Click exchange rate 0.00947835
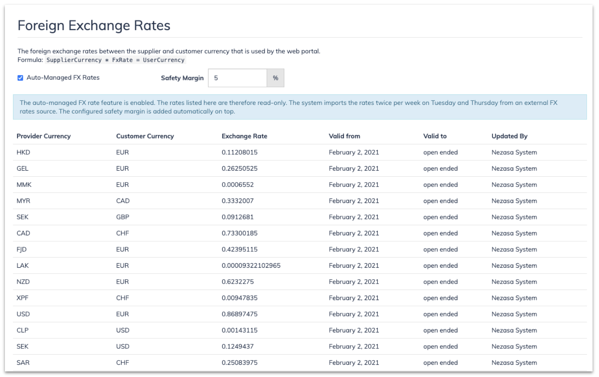The width and height of the screenshot is (599, 377). coord(240,298)
